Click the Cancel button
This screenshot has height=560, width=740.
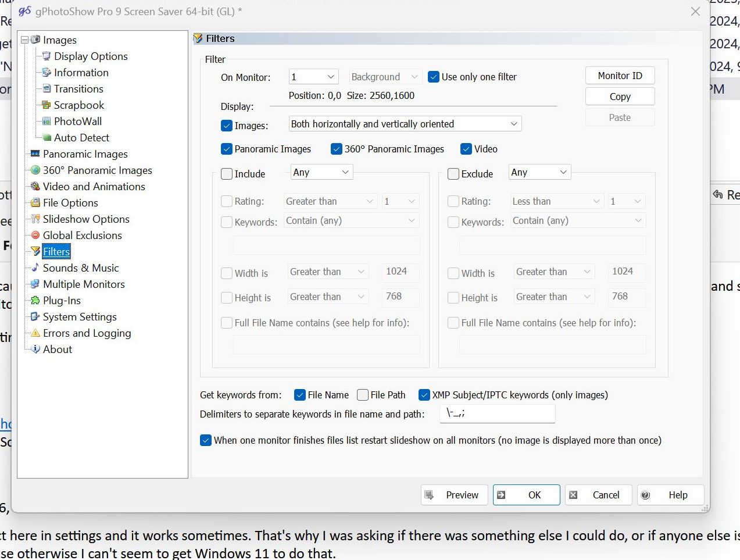[599, 495]
